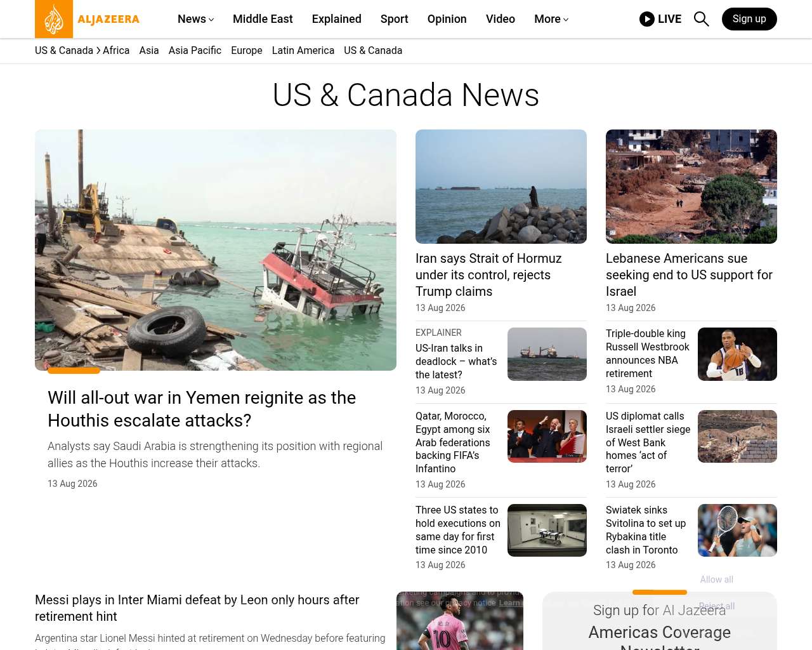Read Lebanese Americans sue headline
The width and height of the screenshot is (812, 650).
[x=689, y=275]
